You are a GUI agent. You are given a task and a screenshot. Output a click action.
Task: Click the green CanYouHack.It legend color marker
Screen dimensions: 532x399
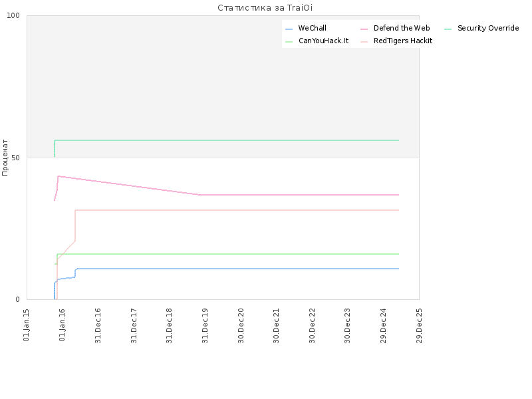pos(289,42)
